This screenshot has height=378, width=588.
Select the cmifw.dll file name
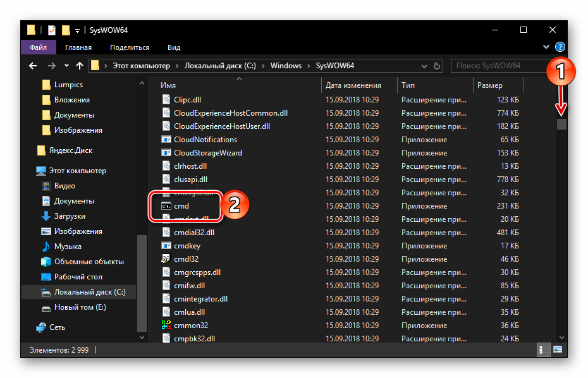(x=189, y=286)
